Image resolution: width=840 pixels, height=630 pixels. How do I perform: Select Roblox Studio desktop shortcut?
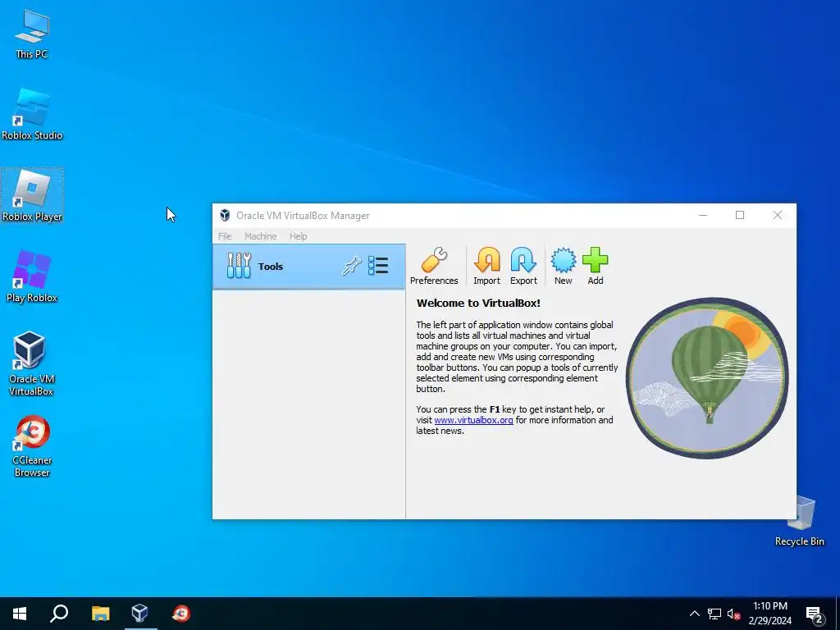coord(32,115)
